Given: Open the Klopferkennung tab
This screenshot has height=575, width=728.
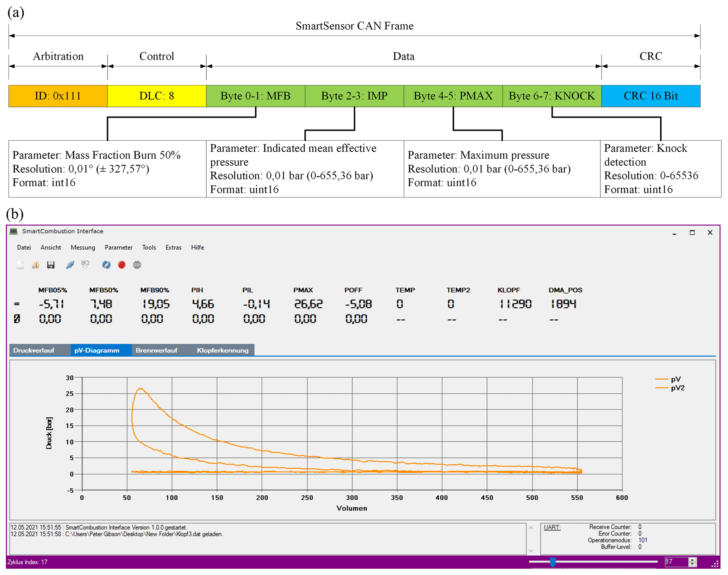Looking at the screenshot, I should click(222, 350).
